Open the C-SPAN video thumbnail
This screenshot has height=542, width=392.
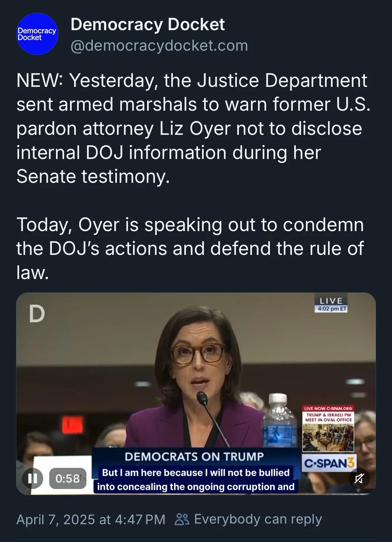196,393
